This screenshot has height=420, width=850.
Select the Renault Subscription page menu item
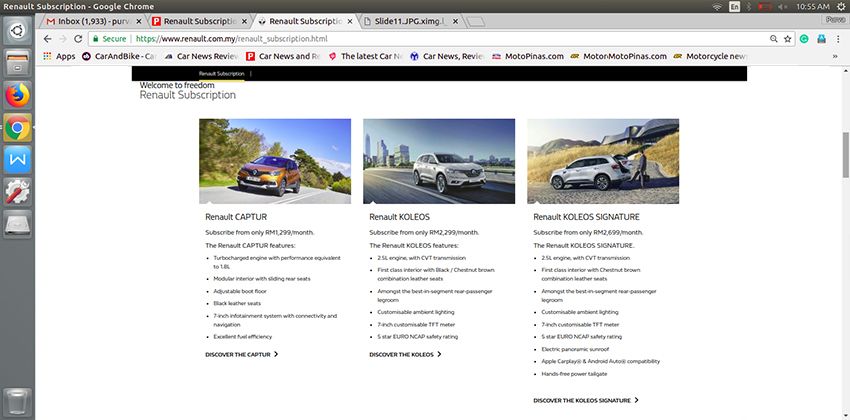coord(221,74)
